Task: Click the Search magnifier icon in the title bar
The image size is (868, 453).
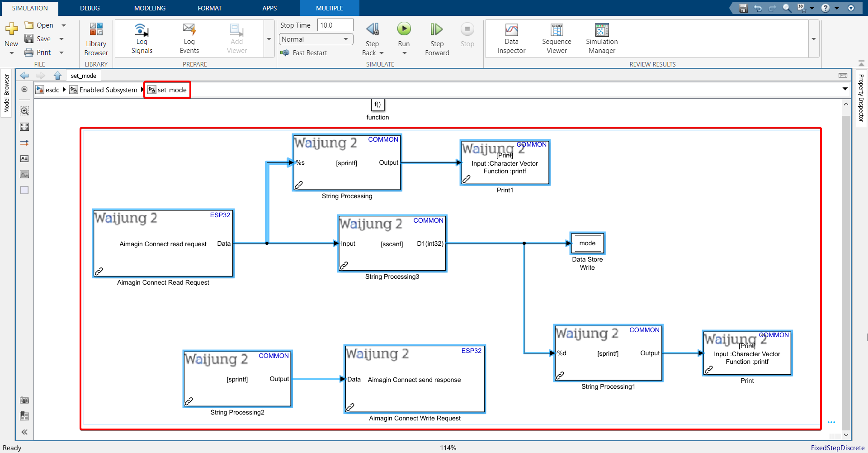Action: [787, 8]
